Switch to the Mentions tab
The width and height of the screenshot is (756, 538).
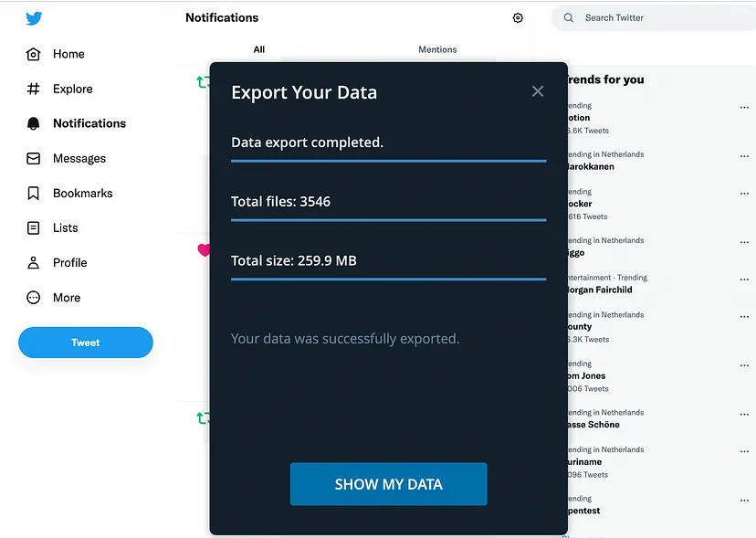click(x=437, y=49)
